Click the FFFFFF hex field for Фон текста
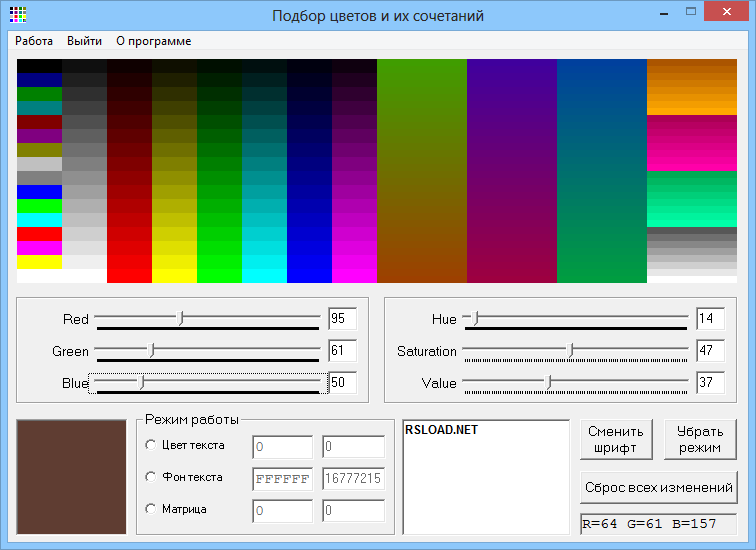The image size is (756, 550). click(x=283, y=479)
